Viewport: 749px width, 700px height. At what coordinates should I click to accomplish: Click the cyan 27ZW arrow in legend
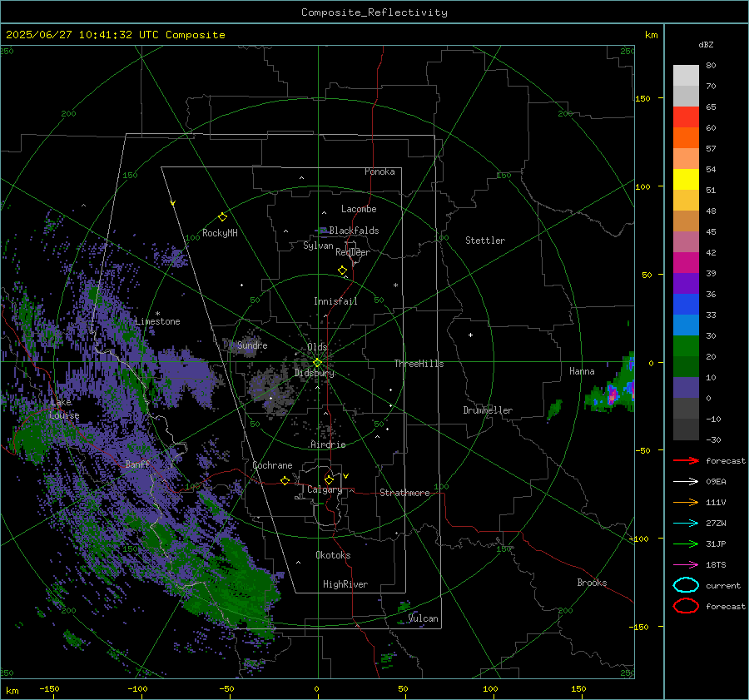pyautogui.click(x=686, y=523)
